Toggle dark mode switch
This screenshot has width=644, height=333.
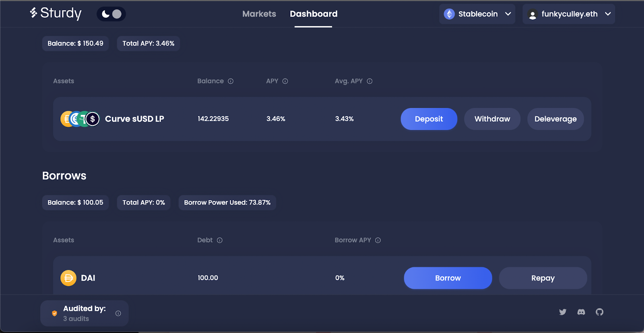[111, 14]
